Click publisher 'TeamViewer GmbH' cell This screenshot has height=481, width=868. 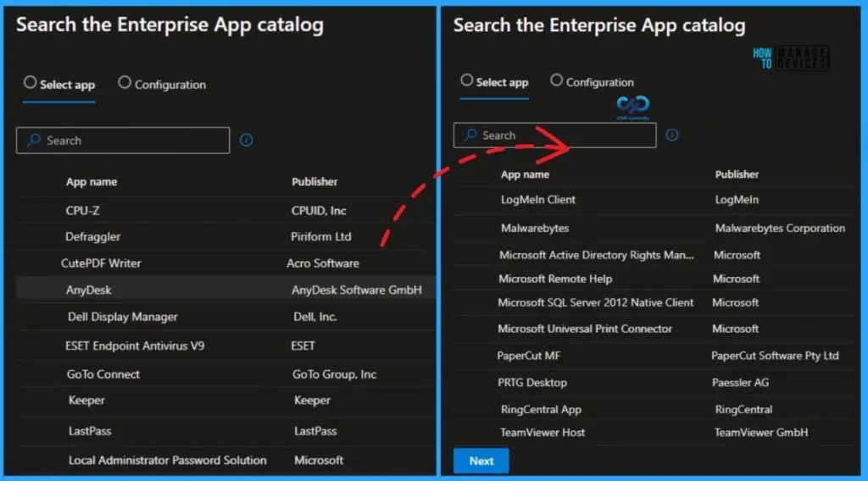coord(760,433)
